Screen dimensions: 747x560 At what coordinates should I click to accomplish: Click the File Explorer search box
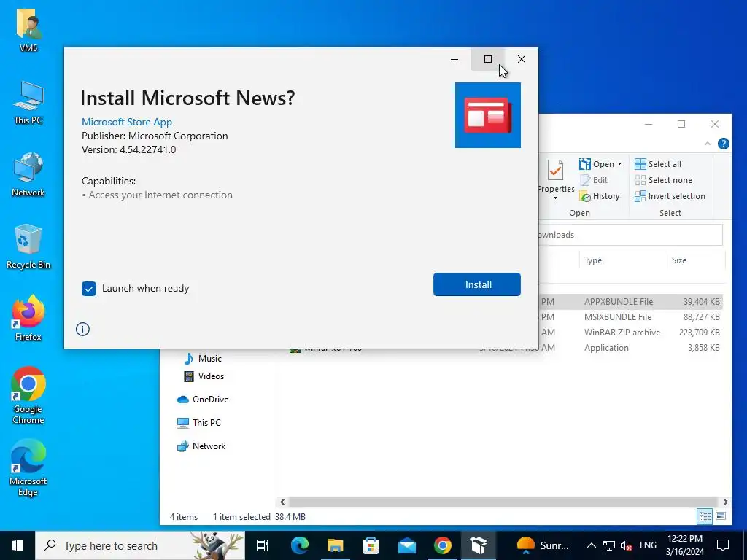[630, 235]
